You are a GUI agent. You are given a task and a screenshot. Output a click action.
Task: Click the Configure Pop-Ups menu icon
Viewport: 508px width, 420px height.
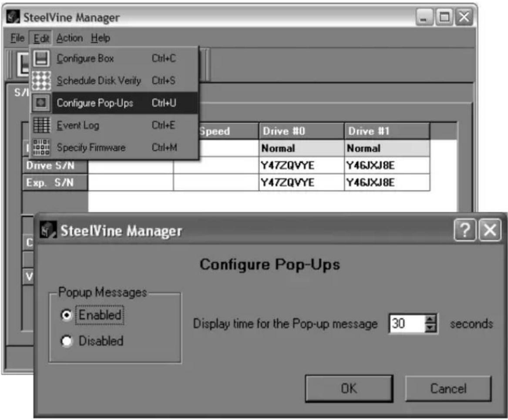(x=41, y=103)
